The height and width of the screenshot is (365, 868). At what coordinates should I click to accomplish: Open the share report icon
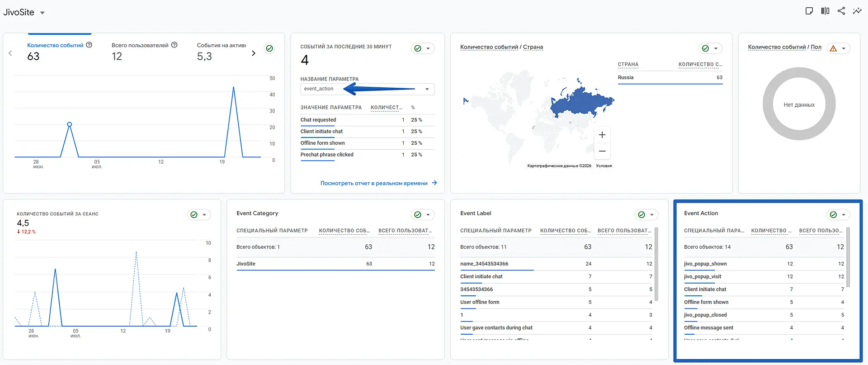pos(841,11)
